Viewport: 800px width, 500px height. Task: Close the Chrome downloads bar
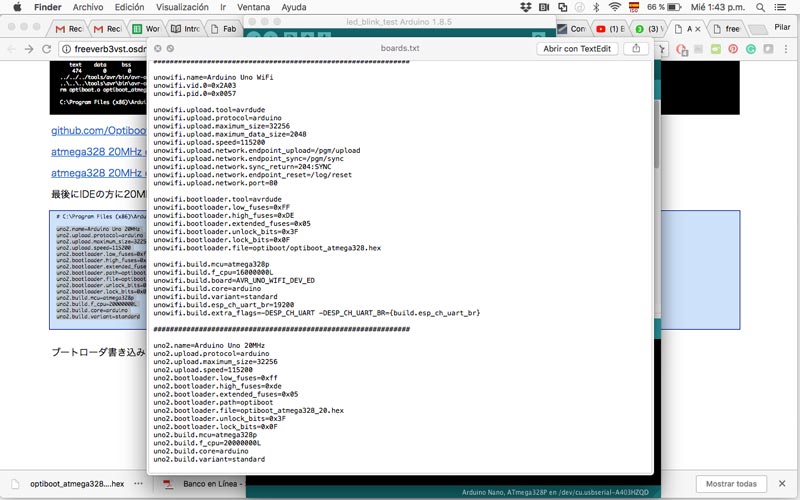[782, 483]
